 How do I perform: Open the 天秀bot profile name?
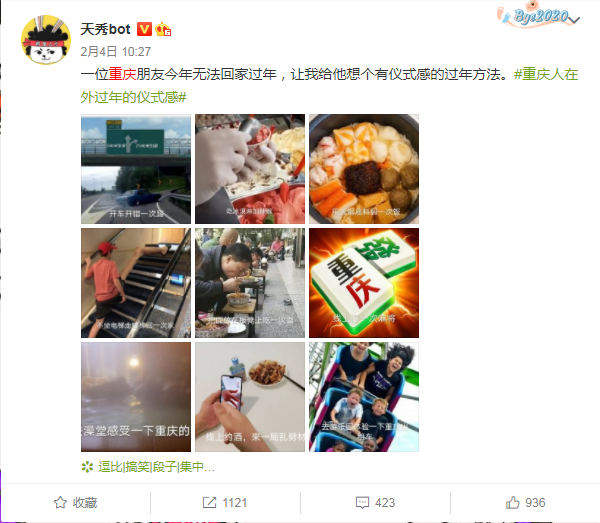pos(106,29)
